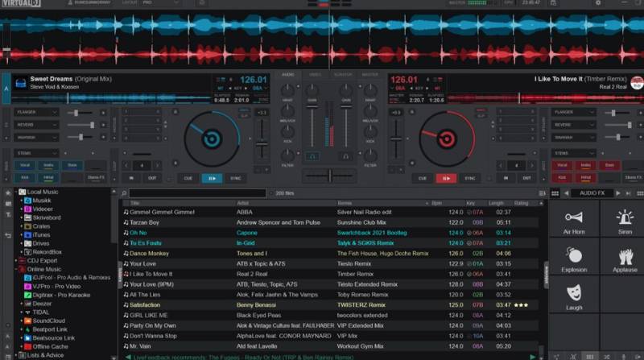
Task: Click the right deck headphone cue button
Action: click(345, 156)
